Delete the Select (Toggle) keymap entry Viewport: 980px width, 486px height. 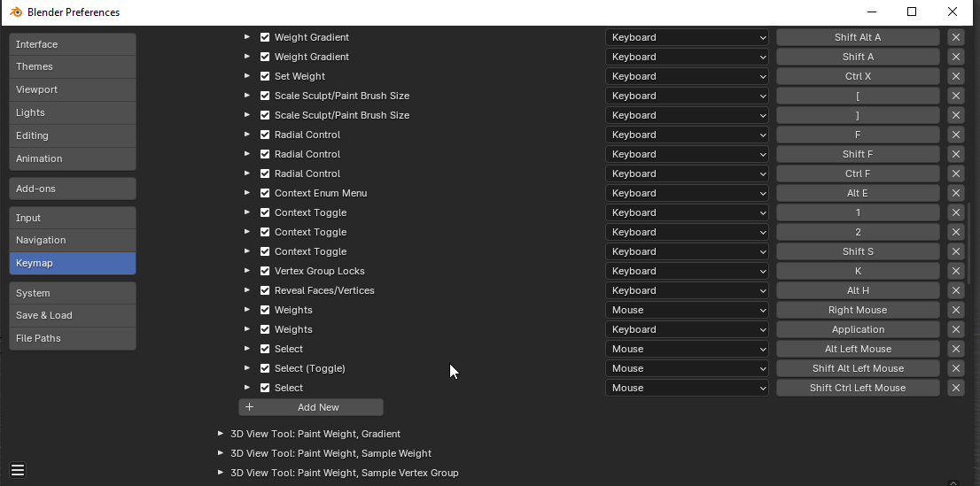[x=955, y=368]
